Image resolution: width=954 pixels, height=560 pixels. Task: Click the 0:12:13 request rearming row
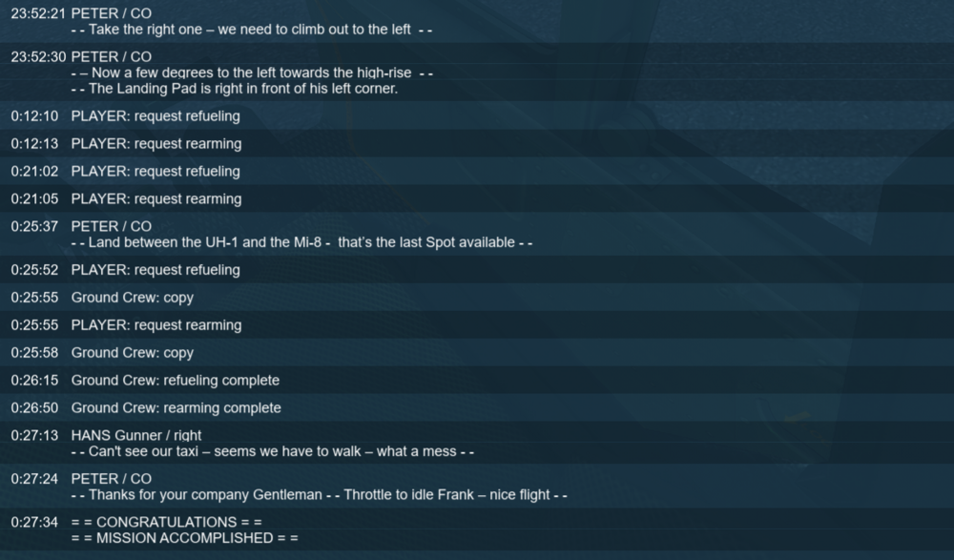[477, 144]
